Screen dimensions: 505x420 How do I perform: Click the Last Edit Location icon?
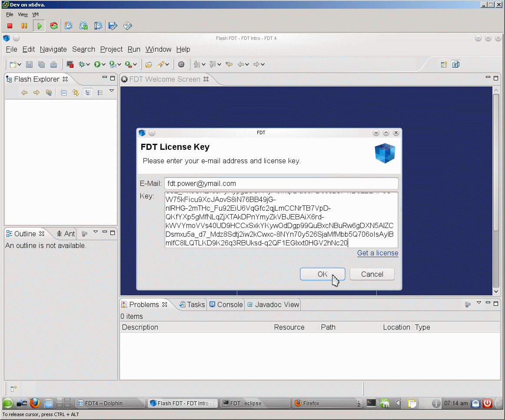point(229,64)
